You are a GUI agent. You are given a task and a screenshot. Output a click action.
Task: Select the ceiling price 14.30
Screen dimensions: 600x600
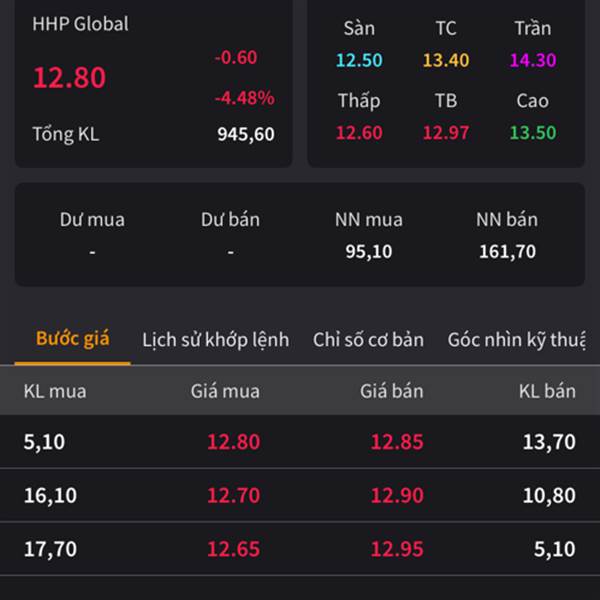pyautogui.click(x=532, y=60)
